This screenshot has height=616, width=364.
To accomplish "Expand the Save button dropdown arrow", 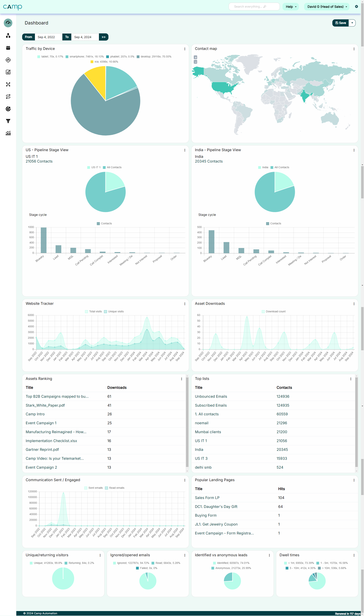I will coord(352,23).
